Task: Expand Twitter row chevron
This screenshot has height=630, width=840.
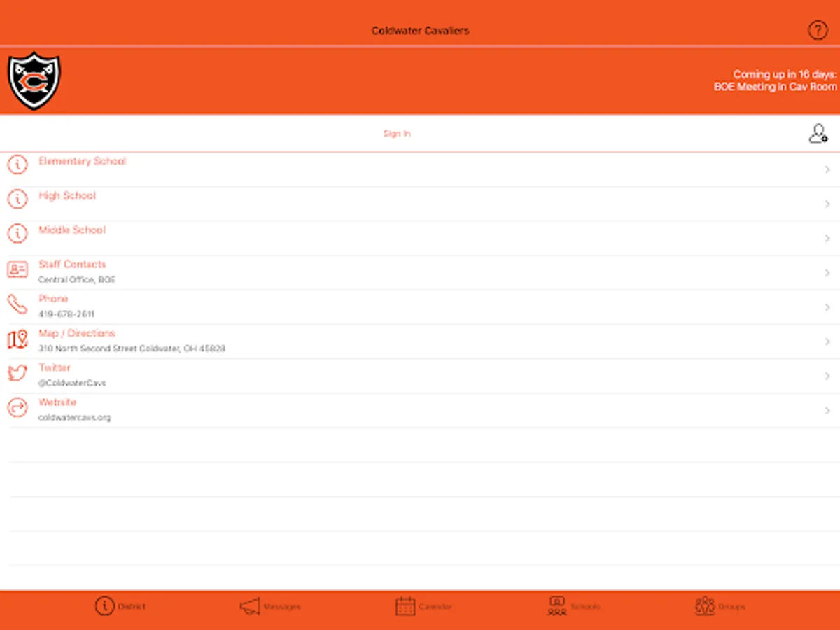Action: [x=827, y=376]
